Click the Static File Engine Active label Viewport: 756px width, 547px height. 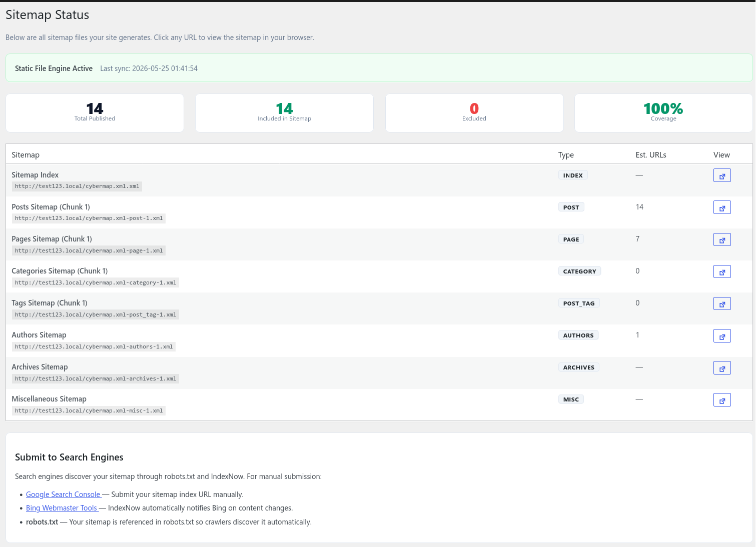(x=54, y=68)
